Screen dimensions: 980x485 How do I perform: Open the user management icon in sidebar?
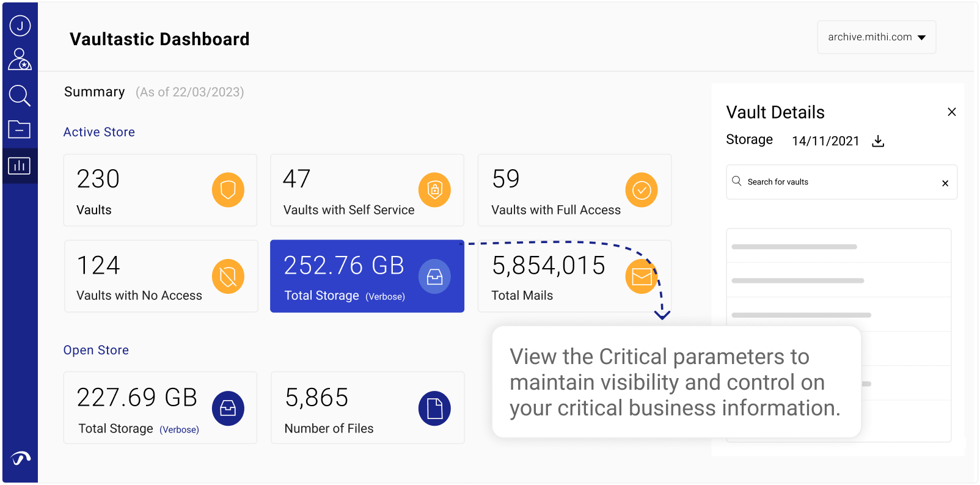click(x=20, y=59)
